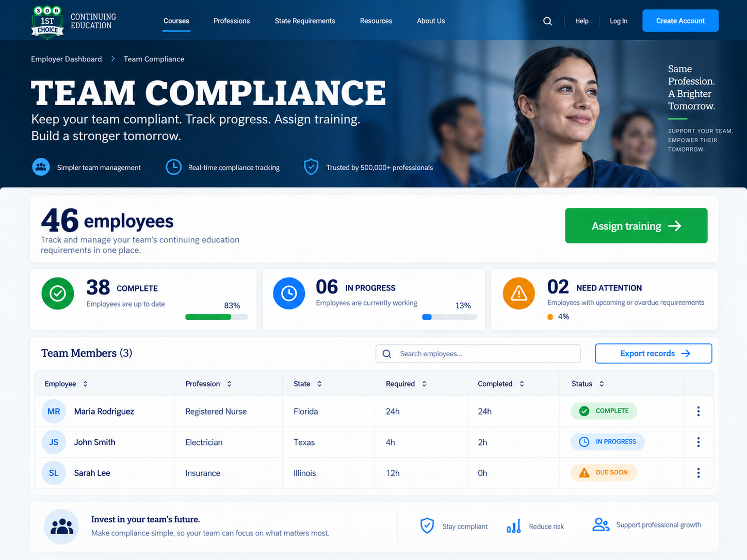This screenshot has height=560, width=747.
Task: Click the orange Need Attention warning icon
Action: pyautogui.click(x=518, y=293)
